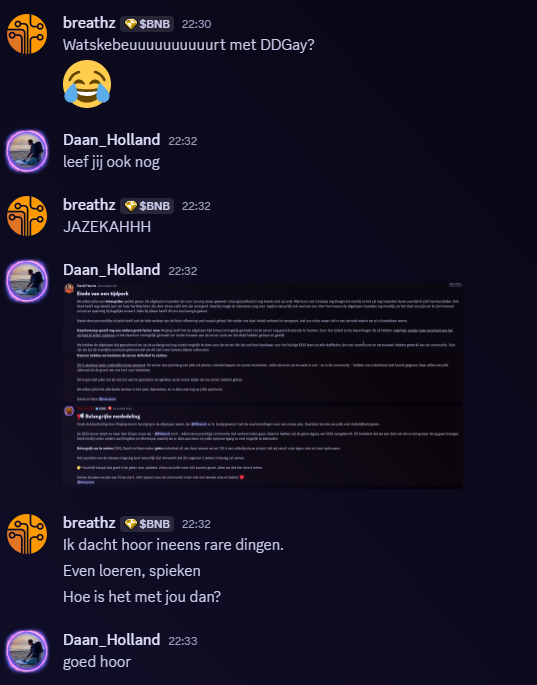Open breathz avatar next to JAZEKAHHH
The image size is (537, 685).
coord(27,216)
